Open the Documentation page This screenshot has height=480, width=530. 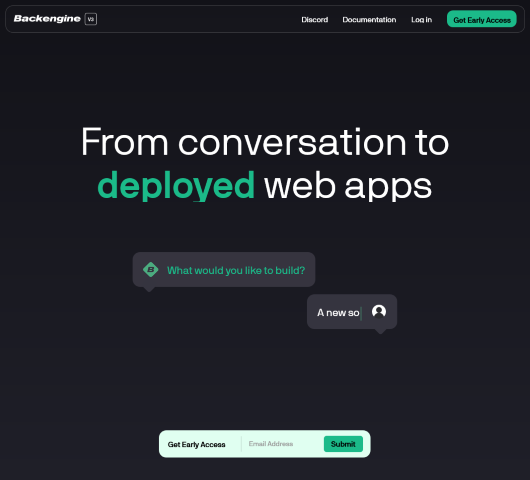[x=369, y=20]
